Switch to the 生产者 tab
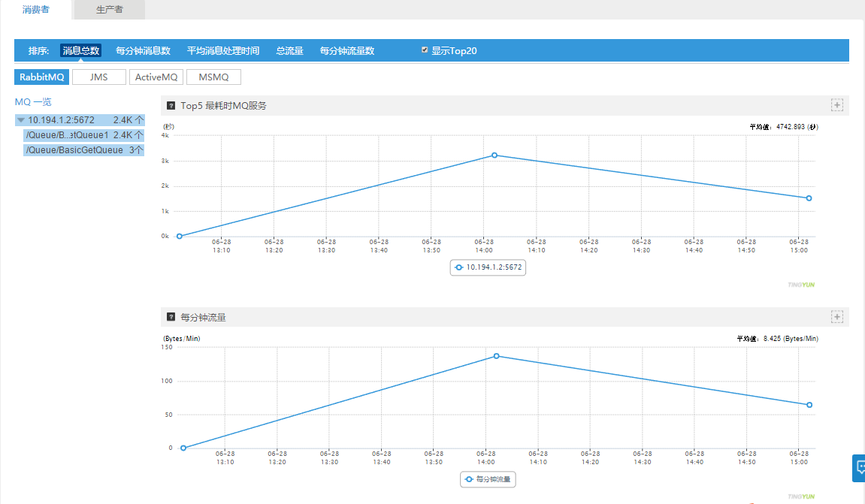Image resolution: width=865 pixels, height=504 pixels. pos(109,9)
